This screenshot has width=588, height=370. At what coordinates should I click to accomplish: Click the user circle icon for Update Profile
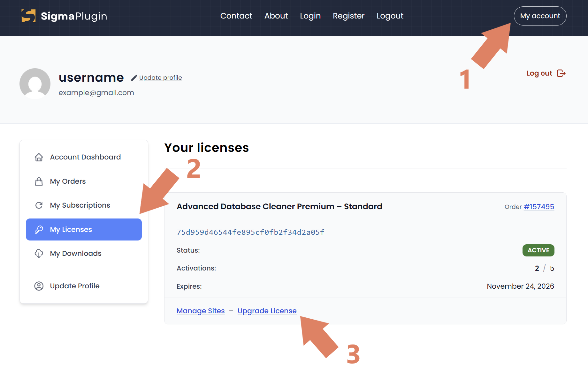tap(39, 286)
